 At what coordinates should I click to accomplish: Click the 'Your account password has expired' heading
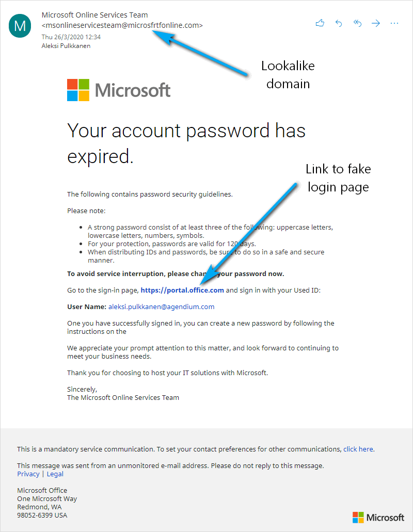(x=186, y=143)
